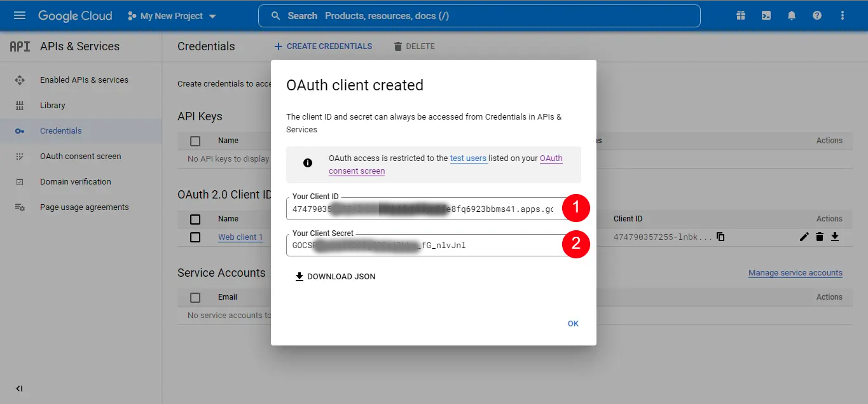
Task: Open the Google Cloud products grid
Action: point(740,15)
